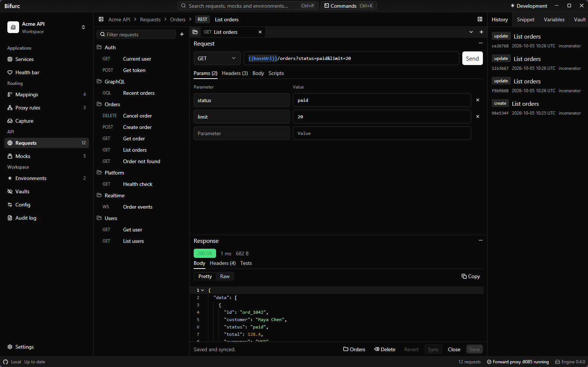Screen dimensions: 588x367
Task: Open the Variables tab in the right panel
Action: [554, 19]
